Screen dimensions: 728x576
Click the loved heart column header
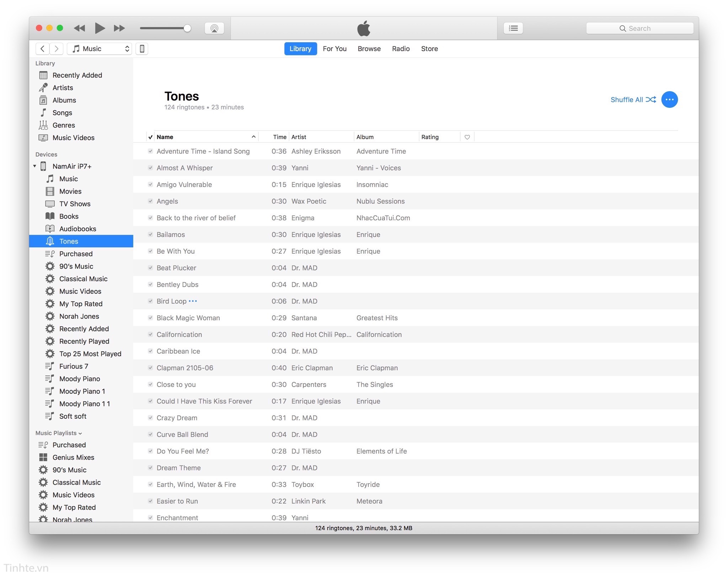tap(467, 137)
